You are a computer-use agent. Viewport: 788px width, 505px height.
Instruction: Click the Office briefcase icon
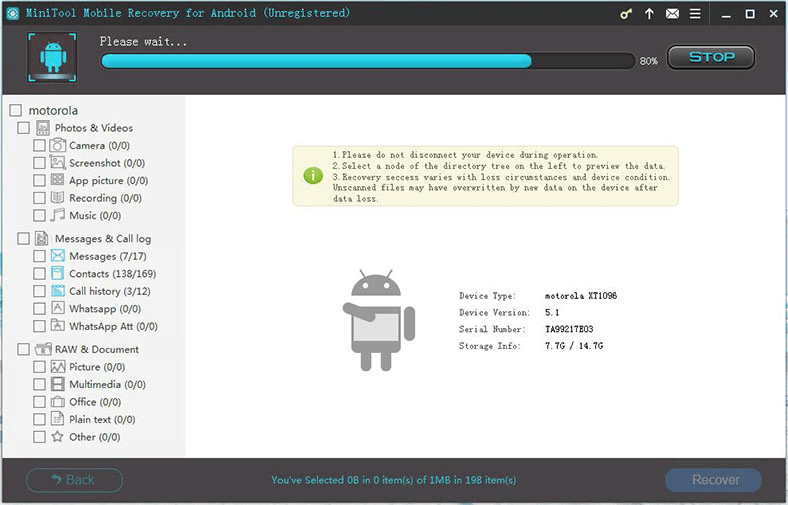click(58, 401)
